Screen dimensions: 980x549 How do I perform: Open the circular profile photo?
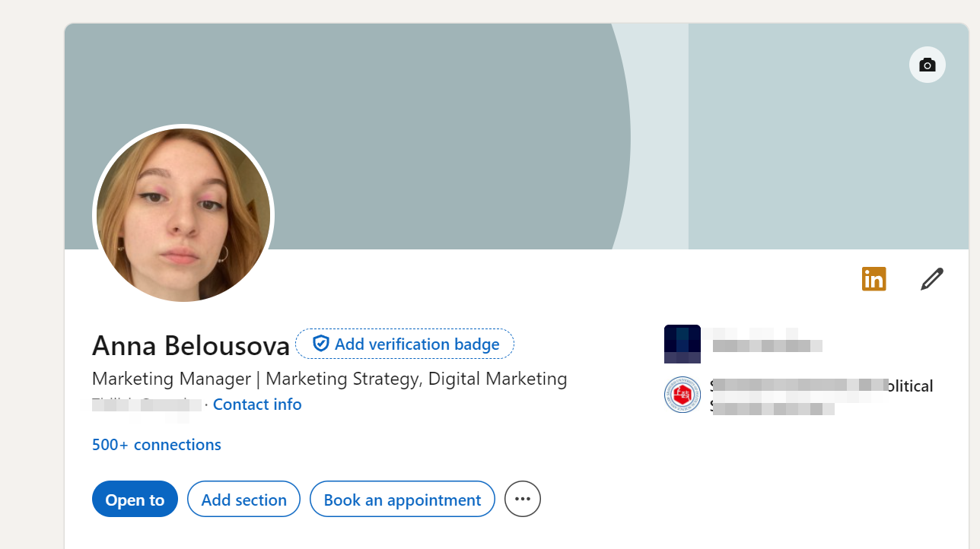(x=183, y=215)
